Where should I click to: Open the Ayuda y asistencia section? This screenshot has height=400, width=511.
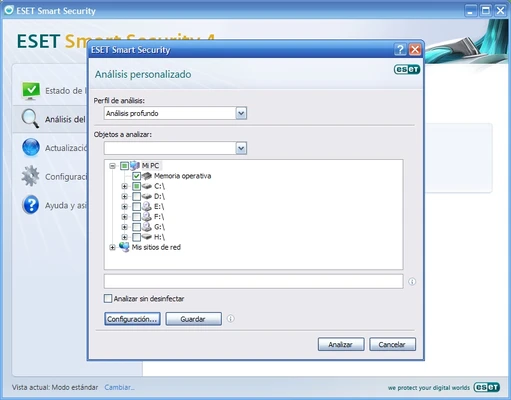51,205
